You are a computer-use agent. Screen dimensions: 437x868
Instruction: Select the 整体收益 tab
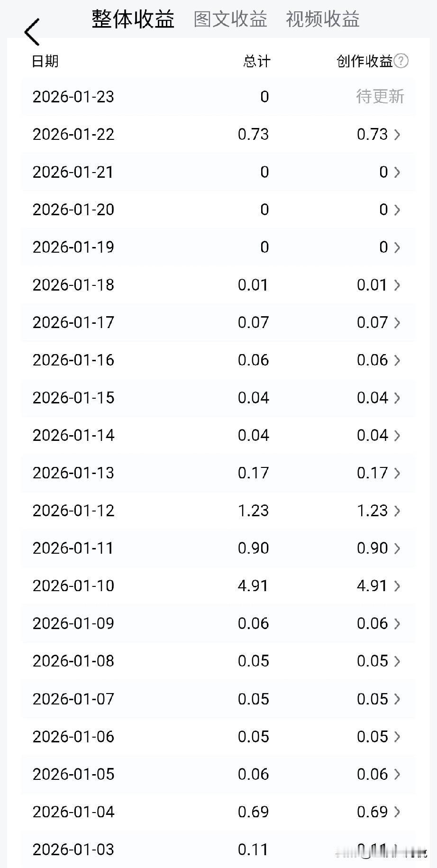coord(133,19)
